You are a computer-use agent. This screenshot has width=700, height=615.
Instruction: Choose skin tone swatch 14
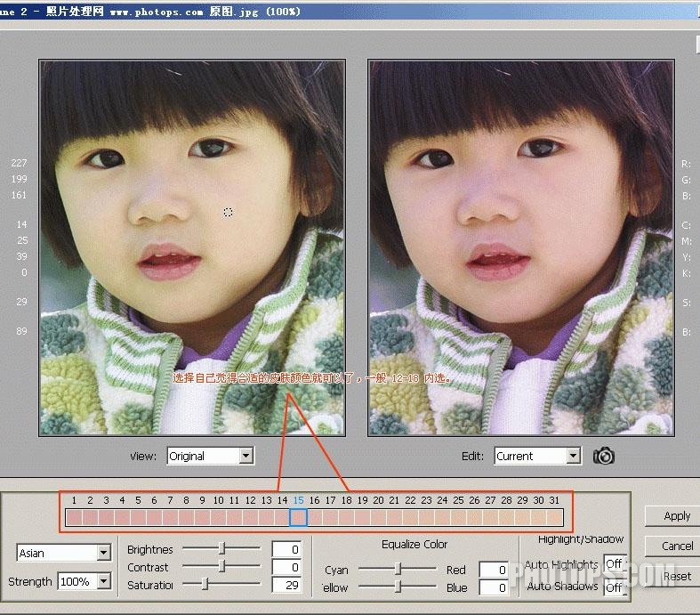[x=283, y=518]
